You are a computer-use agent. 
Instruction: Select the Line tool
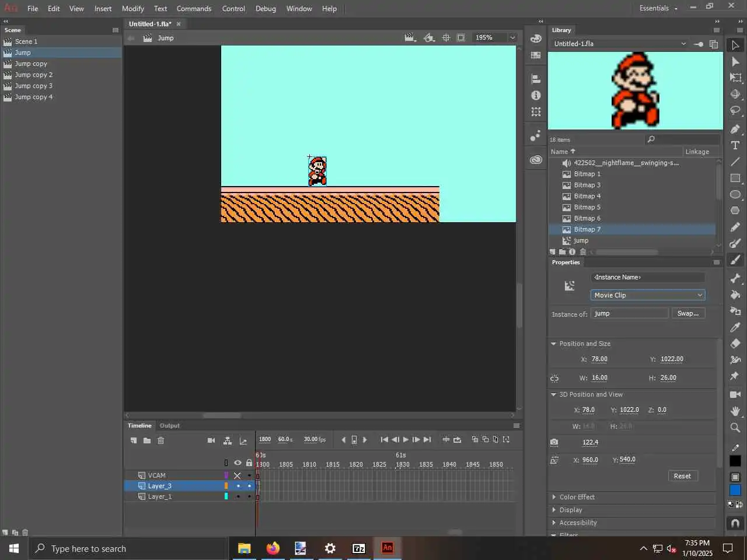coord(735,162)
